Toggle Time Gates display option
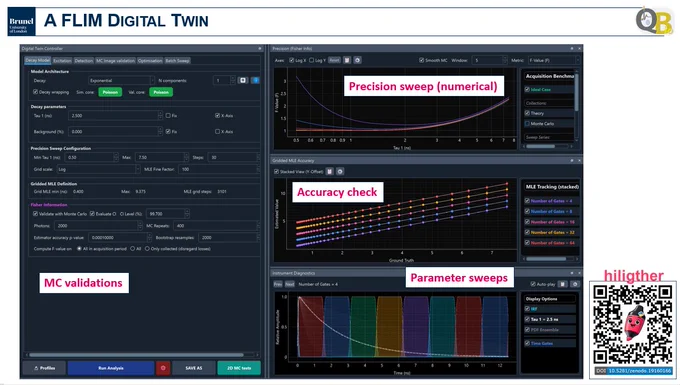680x385 pixels. click(x=527, y=343)
